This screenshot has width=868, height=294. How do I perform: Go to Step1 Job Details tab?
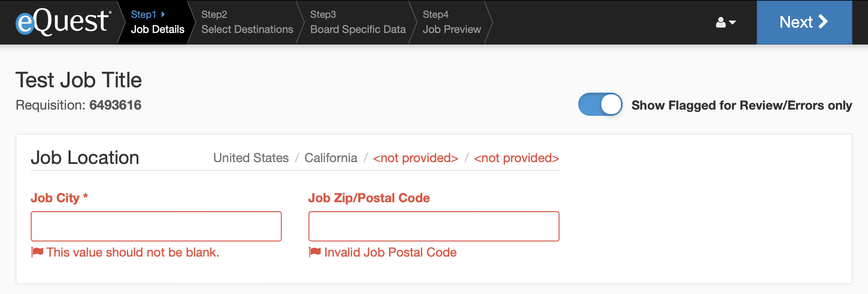click(x=158, y=22)
